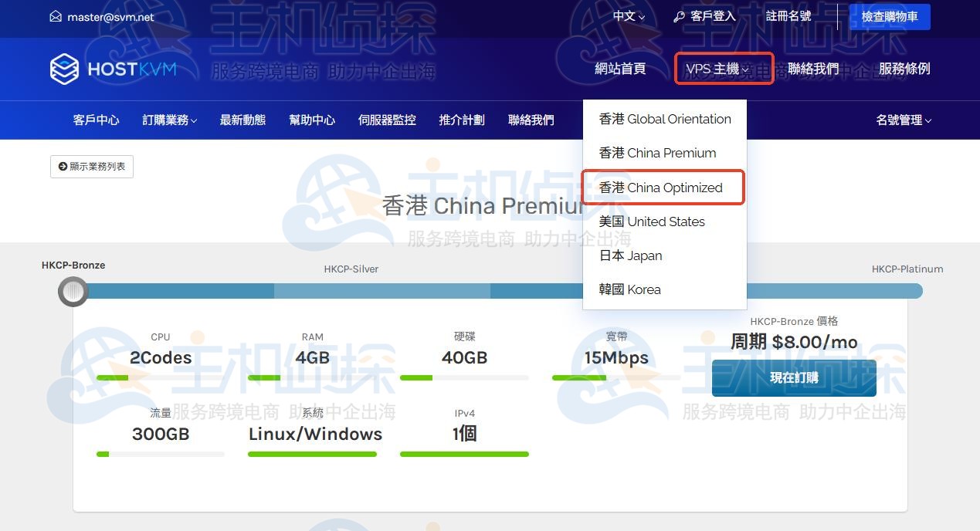Image resolution: width=980 pixels, height=531 pixels.
Task: Select 美国 United States plan option
Action: pyautogui.click(x=651, y=222)
